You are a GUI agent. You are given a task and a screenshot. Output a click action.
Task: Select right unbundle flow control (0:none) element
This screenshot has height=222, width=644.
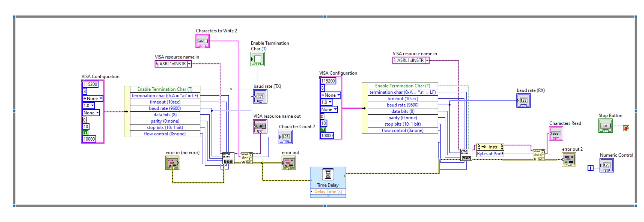pyautogui.click(x=403, y=131)
